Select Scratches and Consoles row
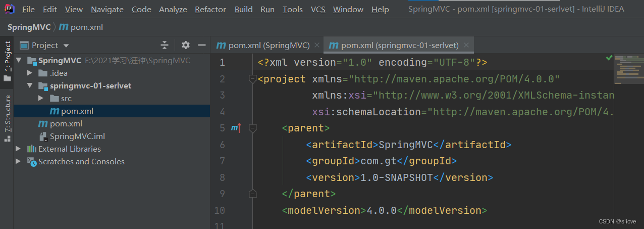The image size is (644, 229). (x=112, y=162)
